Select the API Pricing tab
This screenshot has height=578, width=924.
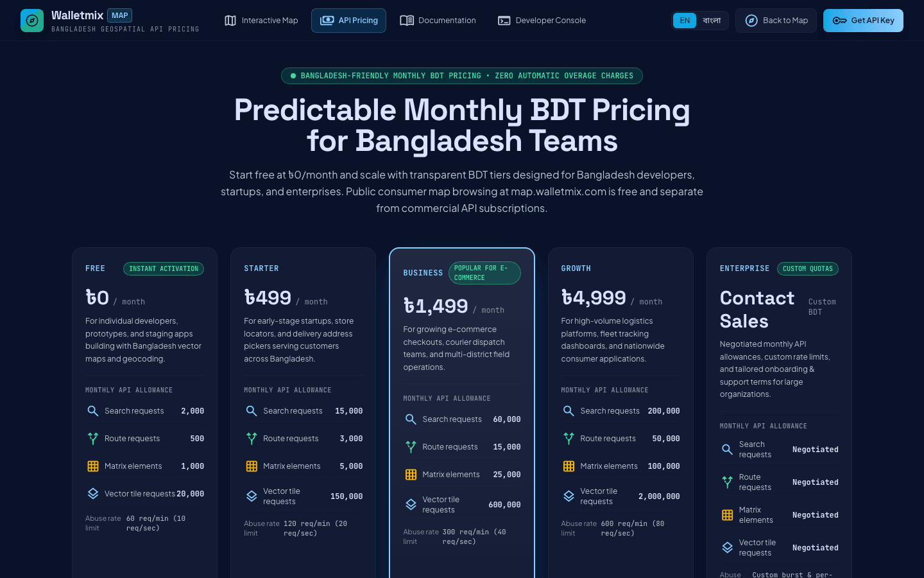pos(348,21)
